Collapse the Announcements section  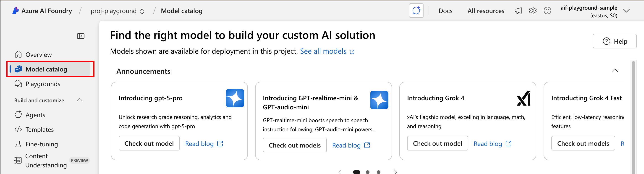point(615,71)
